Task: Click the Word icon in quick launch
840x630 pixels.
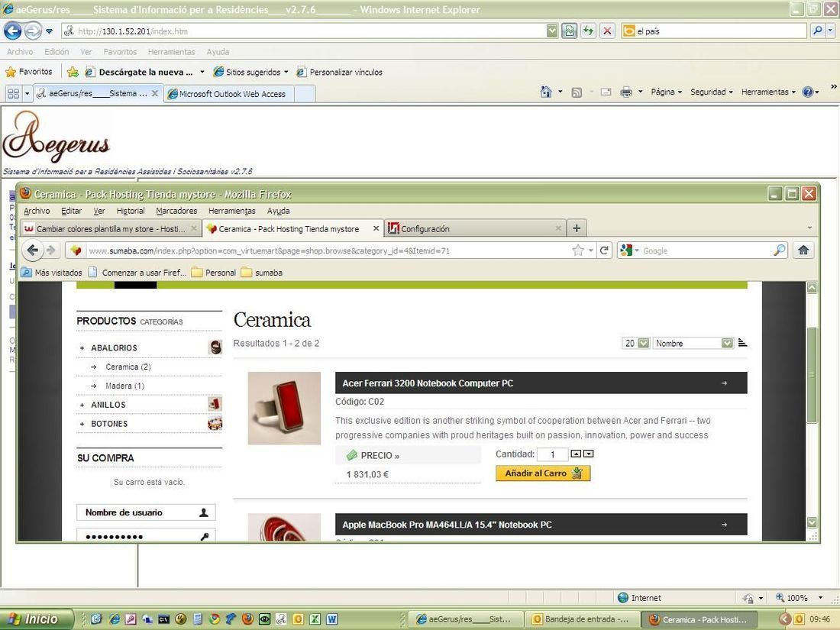Action: click(x=331, y=619)
